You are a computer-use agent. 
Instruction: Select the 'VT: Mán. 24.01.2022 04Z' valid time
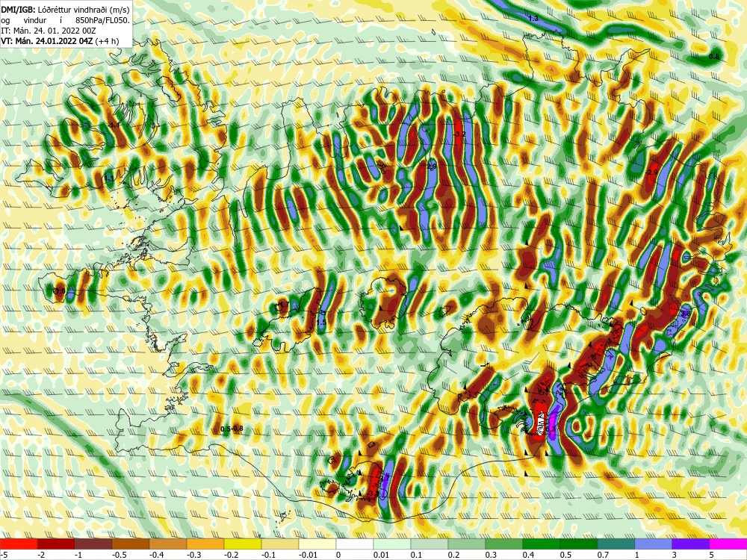pos(48,41)
